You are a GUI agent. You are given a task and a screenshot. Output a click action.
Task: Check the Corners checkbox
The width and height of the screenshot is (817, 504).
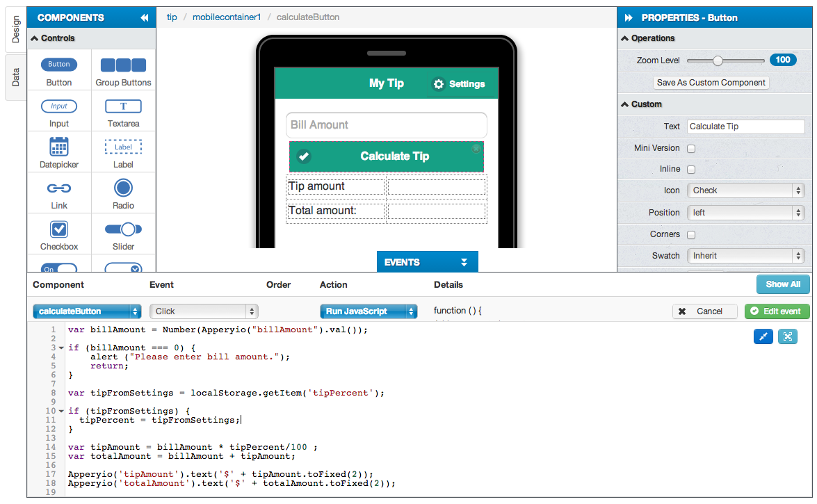pos(691,235)
